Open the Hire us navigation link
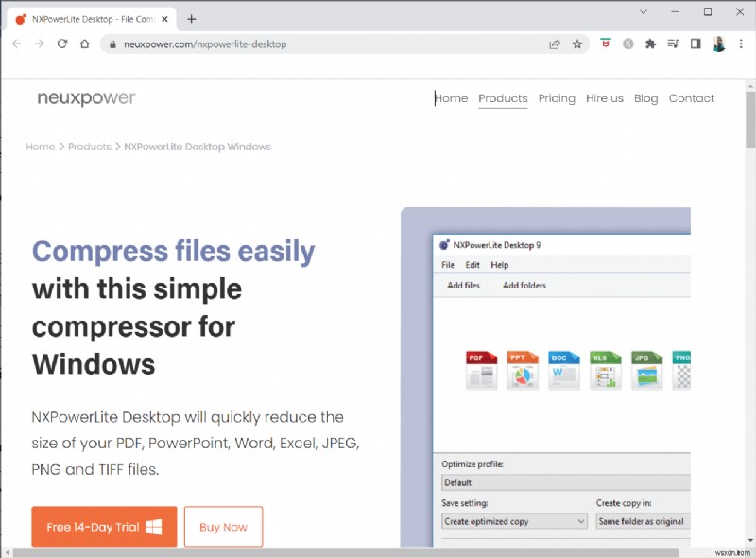The image size is (756, 558). click(605, 98)
